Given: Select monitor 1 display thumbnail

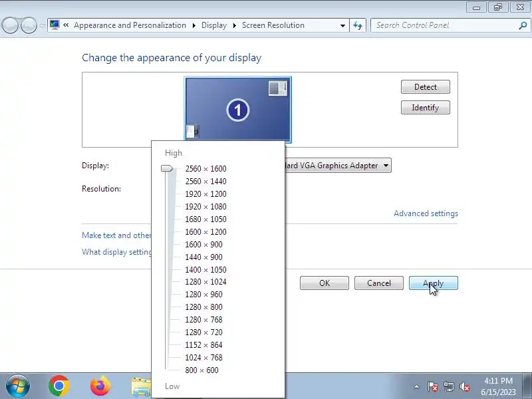Looking at the screenshot, I should (x=238, y=108).
